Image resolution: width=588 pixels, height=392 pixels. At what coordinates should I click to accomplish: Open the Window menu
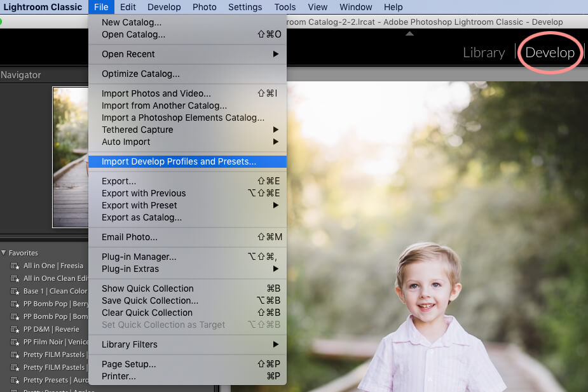[x=355, y=7]
